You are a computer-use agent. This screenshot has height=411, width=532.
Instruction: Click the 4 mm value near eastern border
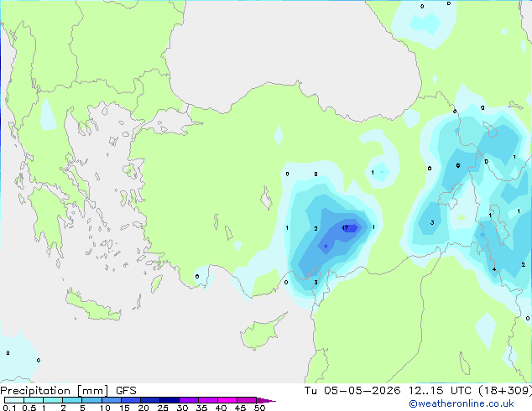click(x=494, y=269)
